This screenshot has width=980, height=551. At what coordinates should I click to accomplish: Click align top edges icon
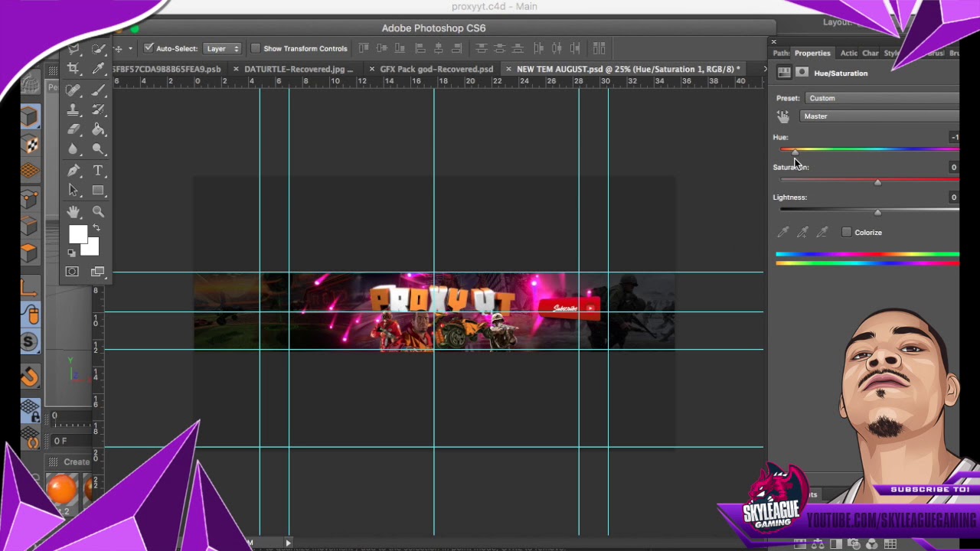(364, 48)
